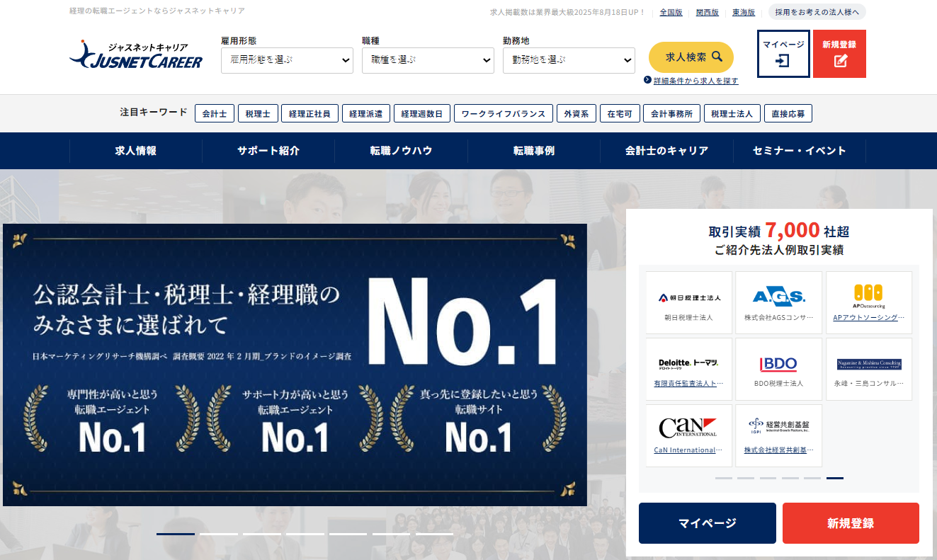Select the 会計事務所 keyword tag
This screenshot has width=937, height=560.
point(672,113)
